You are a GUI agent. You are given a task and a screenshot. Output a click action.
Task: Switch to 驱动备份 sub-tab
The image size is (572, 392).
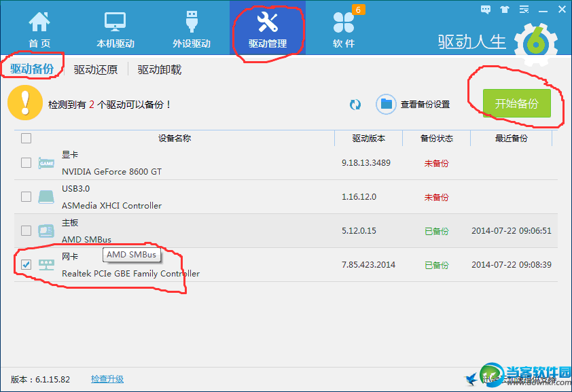click(32, 69)
